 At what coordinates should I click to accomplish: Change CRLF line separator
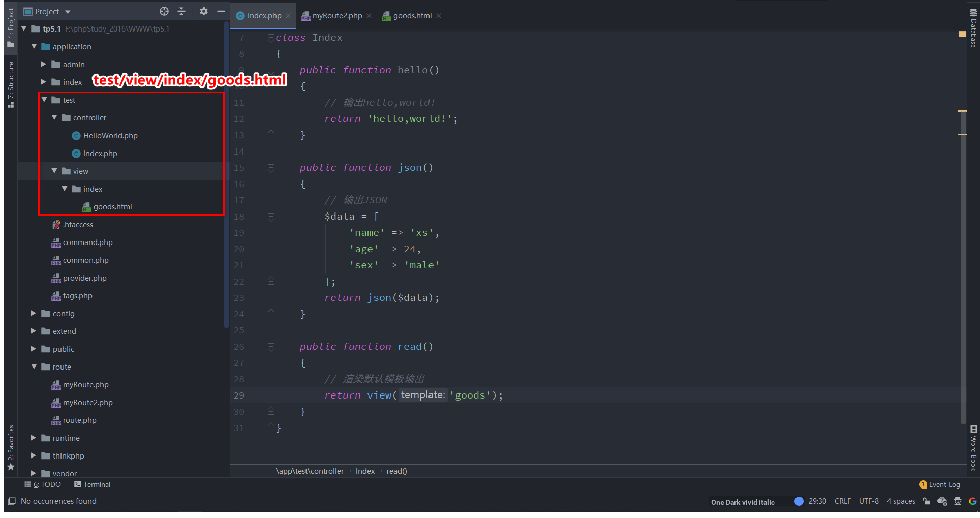(x=842, y=501)
